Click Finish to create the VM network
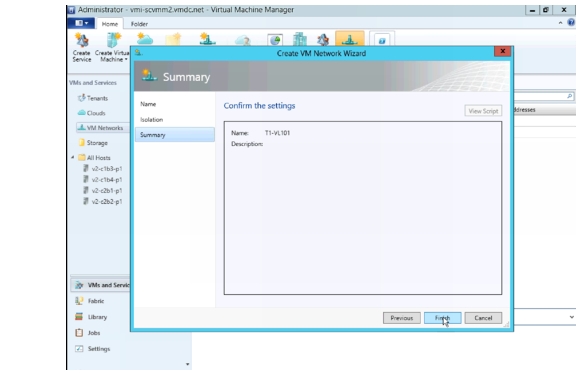 coord(442,318)
